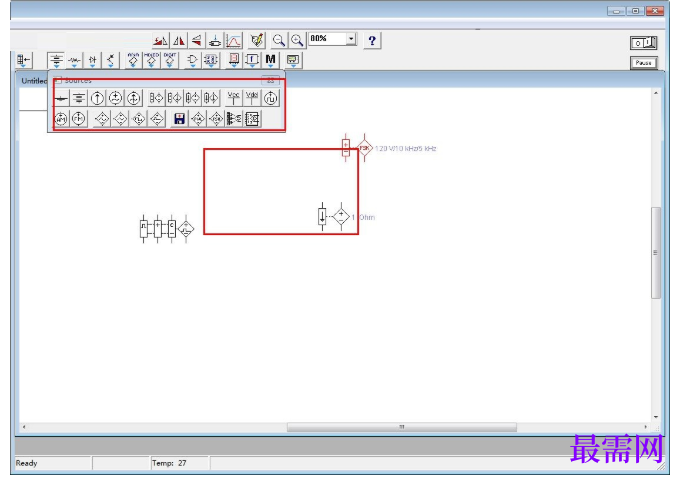Open the Logic Gates parts bin

192,60
